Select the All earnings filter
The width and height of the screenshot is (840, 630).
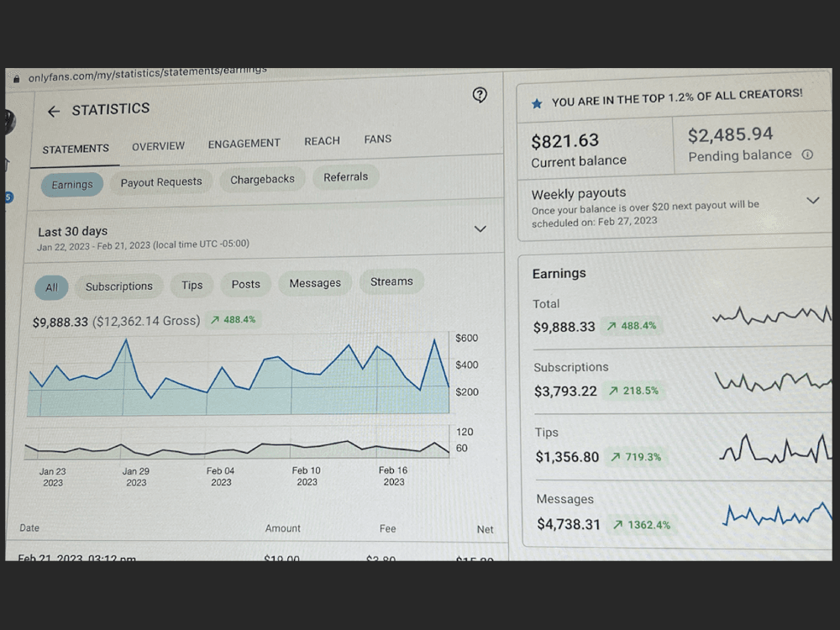pyautogui.click(x=51, y=287)
